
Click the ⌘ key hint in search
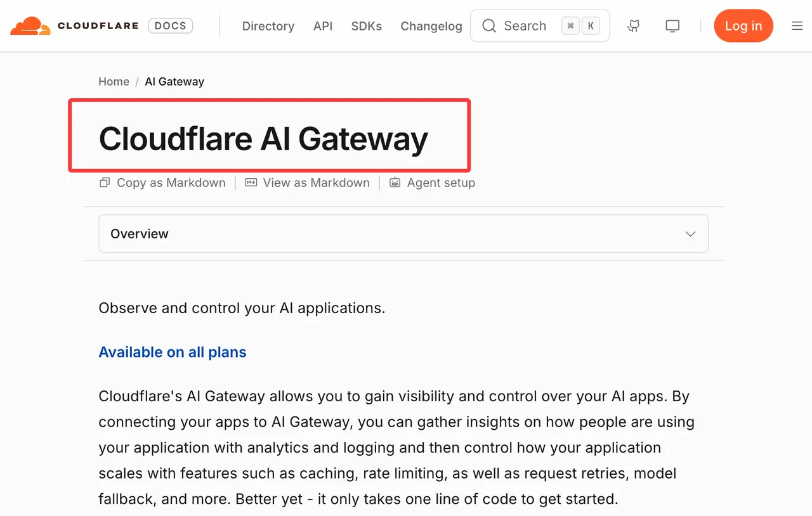pos(570,26)
